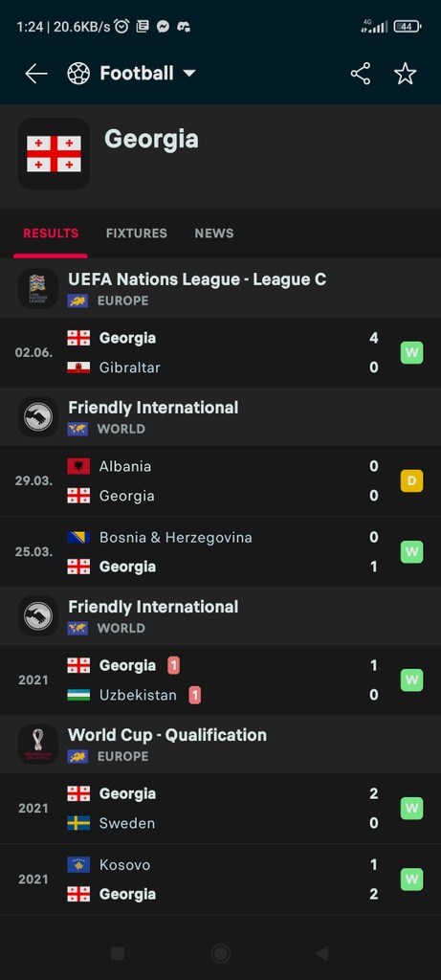Tap the first Friendly International handshake icon

38,416
